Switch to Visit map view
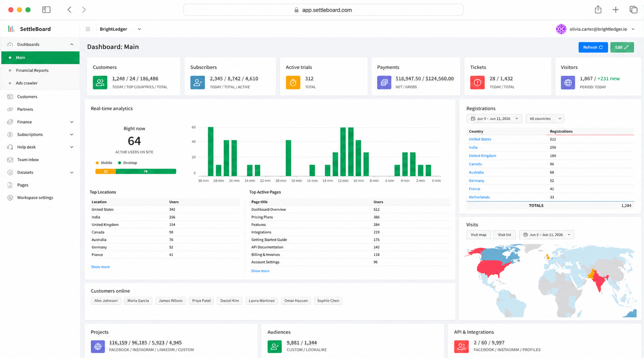The height and width of the screenshot is (358, 644). coord(479,235)
